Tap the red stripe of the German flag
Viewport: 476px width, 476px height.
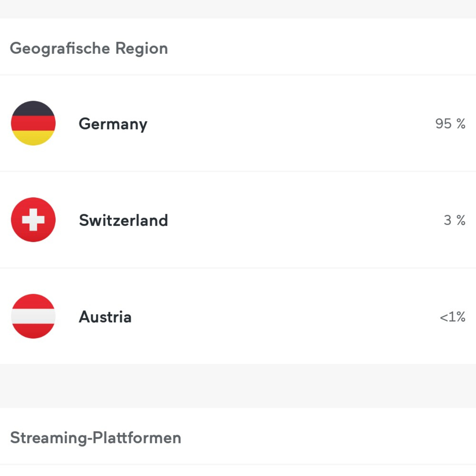[x=33, y=123]
